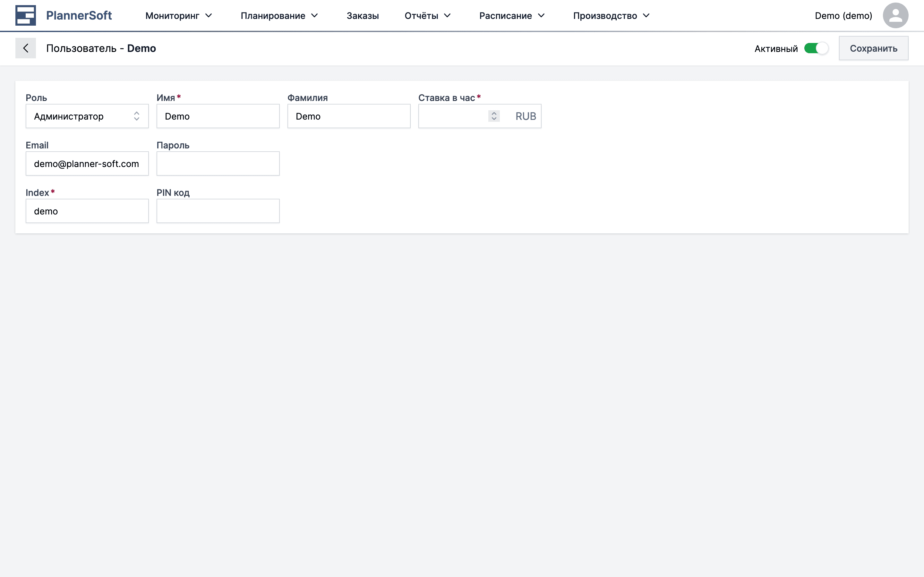Click the PlannerSoft logo icon

(25, 15)
